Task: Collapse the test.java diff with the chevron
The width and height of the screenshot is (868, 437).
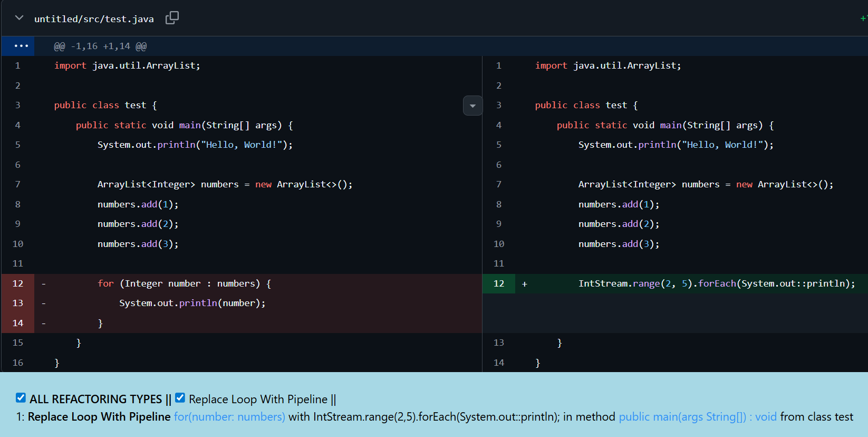Action: 20,18
